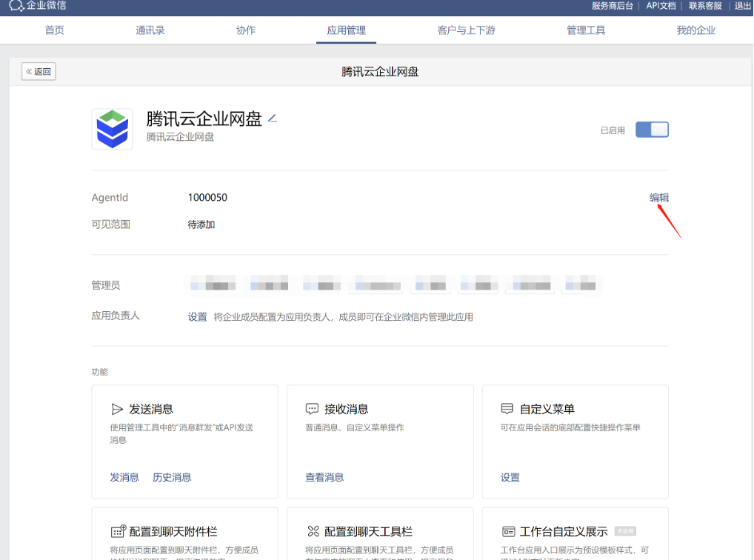
Task: Click the 发送消息 paper-plane icon
Action: [116, 409]
